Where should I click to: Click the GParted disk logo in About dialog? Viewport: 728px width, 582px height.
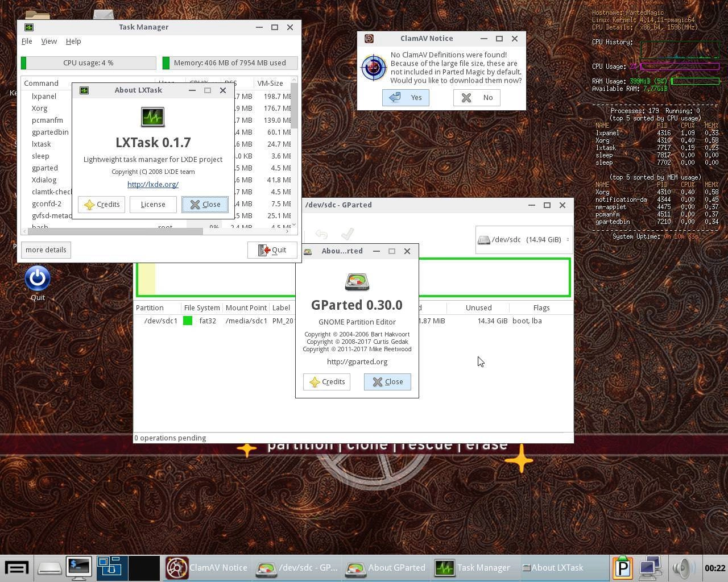357,281
